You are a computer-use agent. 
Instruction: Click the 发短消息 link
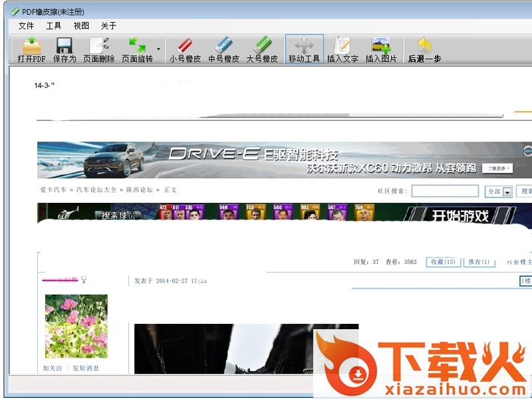[86, 368]
